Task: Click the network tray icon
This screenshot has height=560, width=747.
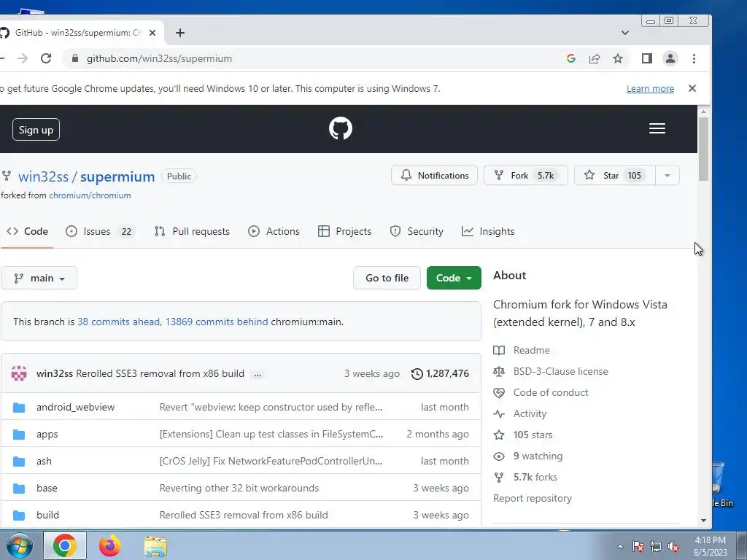Action: pyautogui.click(x=656, y=546)
